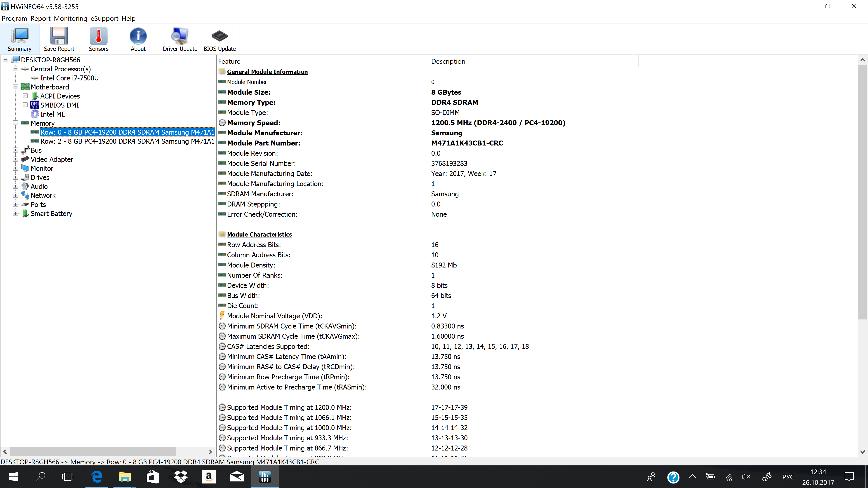This screenshot has height=488, width=868.
Task: Click the tree pane horizontal scrollbar thumb
Action: coord(93,451)
